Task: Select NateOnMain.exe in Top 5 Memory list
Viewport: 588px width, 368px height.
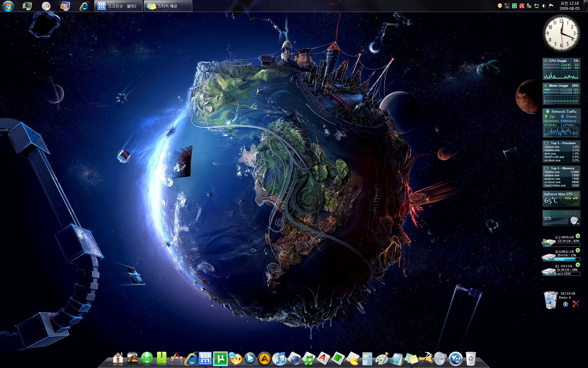Action: click(561, 186)
